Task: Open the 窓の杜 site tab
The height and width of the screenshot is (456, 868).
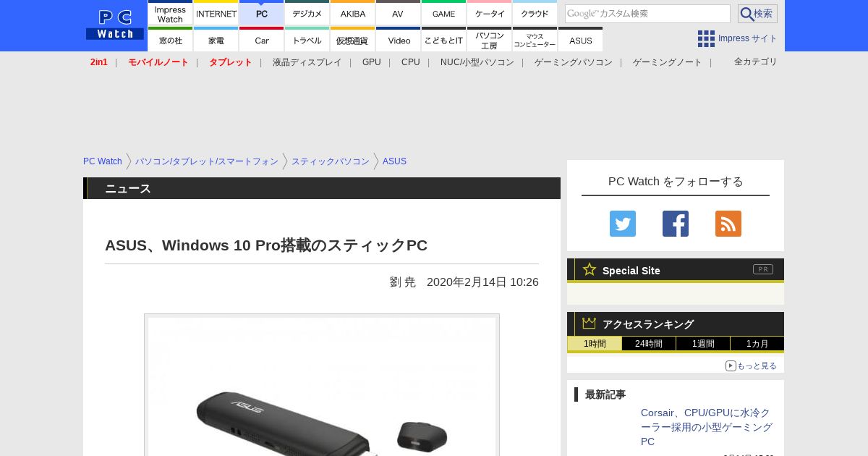Action: [170, 40]
